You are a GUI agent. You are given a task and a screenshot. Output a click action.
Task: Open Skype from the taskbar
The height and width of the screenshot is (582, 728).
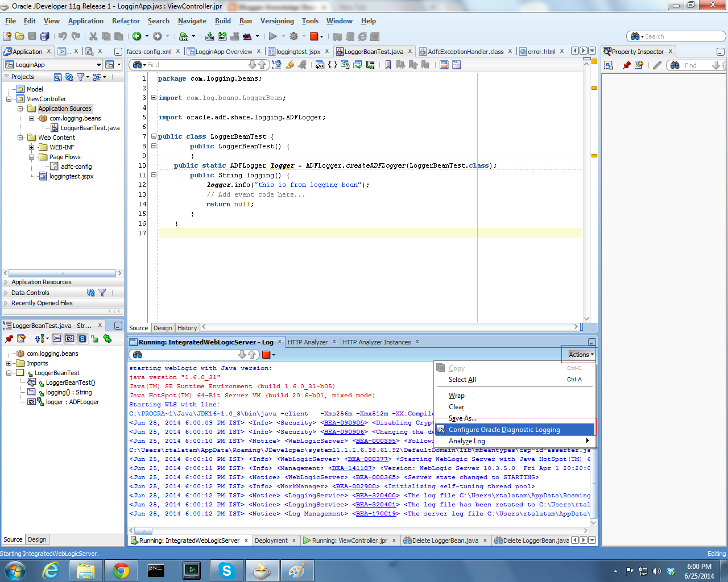pyautogui.click(x=227, y=570)
